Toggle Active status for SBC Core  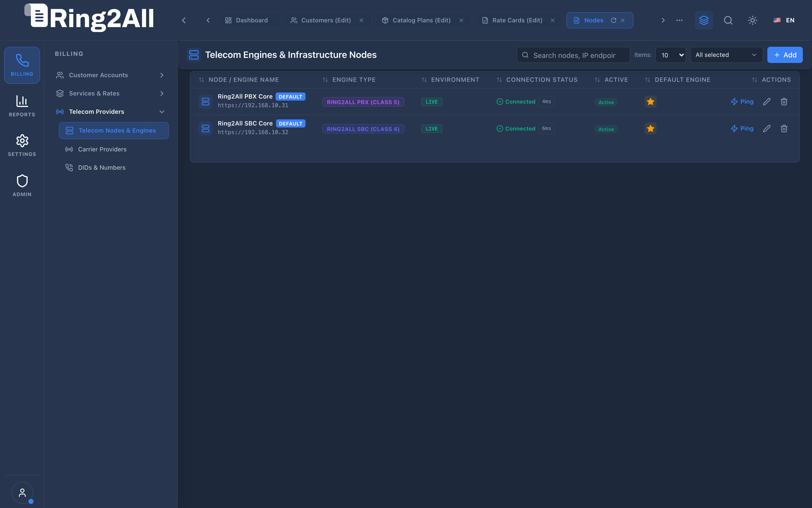(x=606, y=129)
